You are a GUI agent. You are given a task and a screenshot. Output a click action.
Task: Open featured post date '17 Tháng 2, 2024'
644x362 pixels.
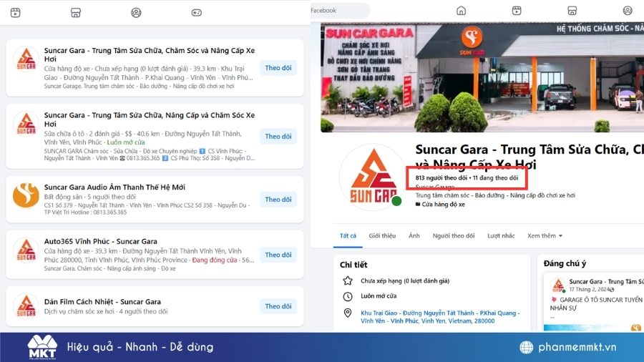(x=589, y=289)
